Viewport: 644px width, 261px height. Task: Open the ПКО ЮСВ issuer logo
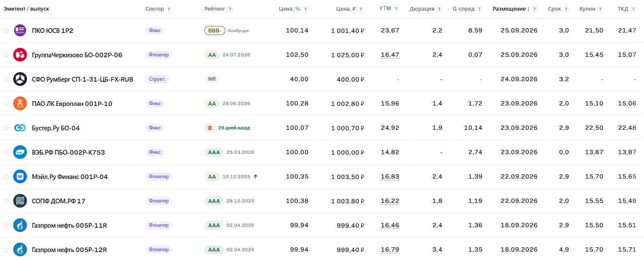click(x=20, y=30)
